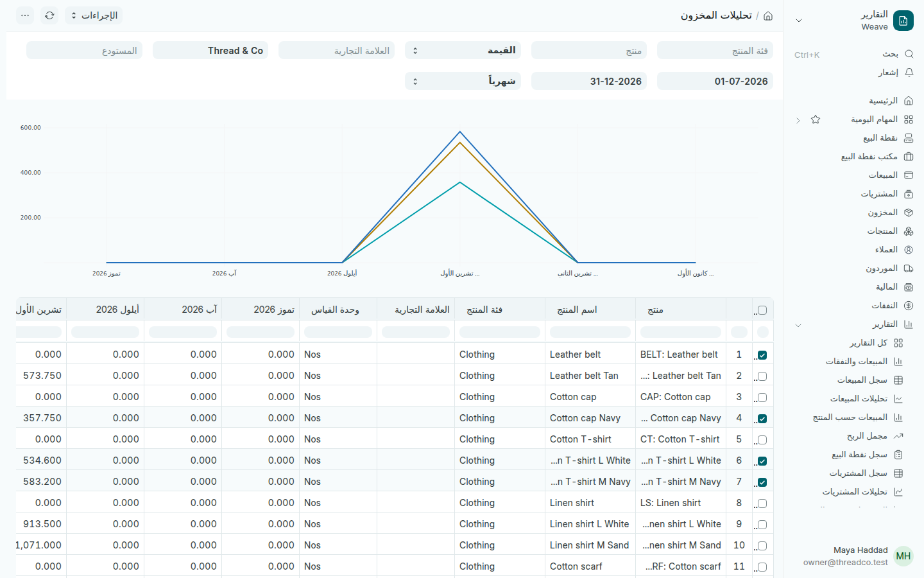Uncheck the Leather belt row checkbox
This screenshot has width=924, height=578.
(762, 355)
